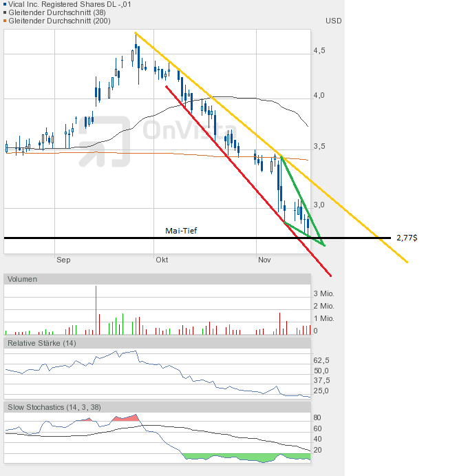Click the Okt month axis label

[162, 260]
